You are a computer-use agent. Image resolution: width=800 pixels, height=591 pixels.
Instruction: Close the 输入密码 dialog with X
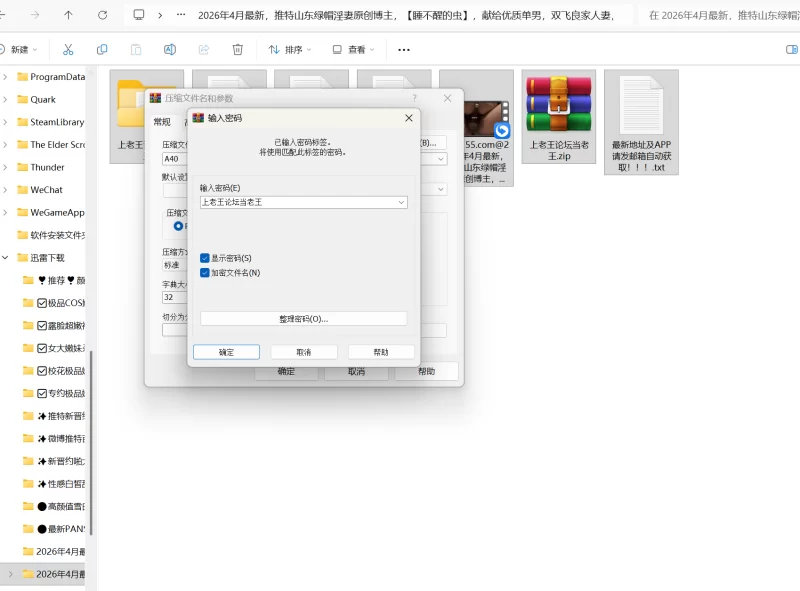point(409,118)
